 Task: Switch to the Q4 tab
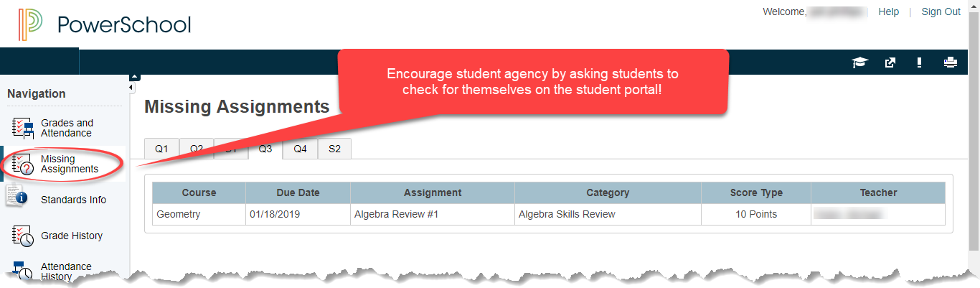point(300,149)
